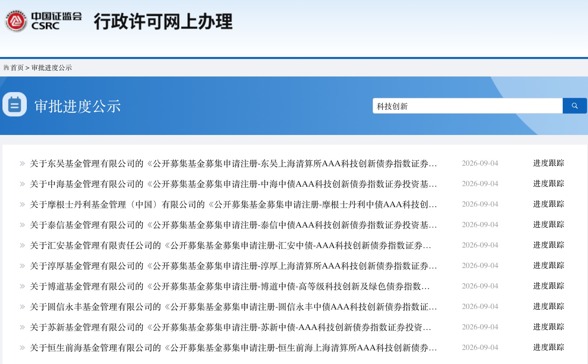The image size is (588, 364).
Task: Click the double-arrow bullet before 东吴基金 entry
Action: pyautogui.click(x=22, y=163)
